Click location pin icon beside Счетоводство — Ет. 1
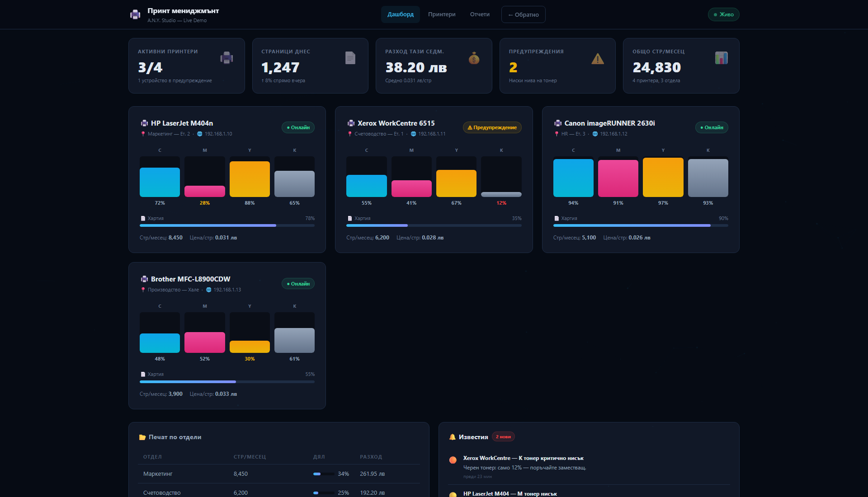 point(350,134)
